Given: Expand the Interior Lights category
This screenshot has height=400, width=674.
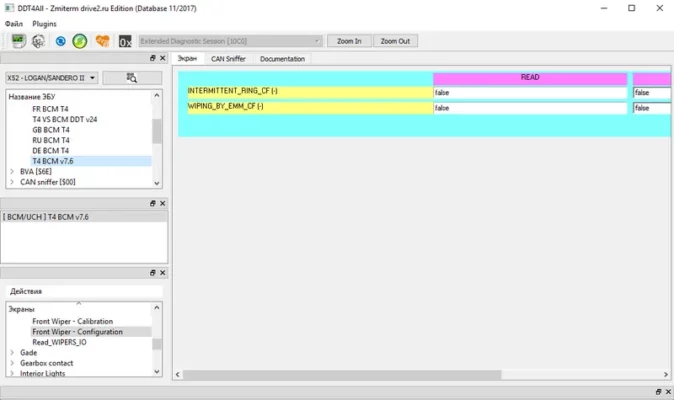Looking at the screenshot, I should 12,373.
